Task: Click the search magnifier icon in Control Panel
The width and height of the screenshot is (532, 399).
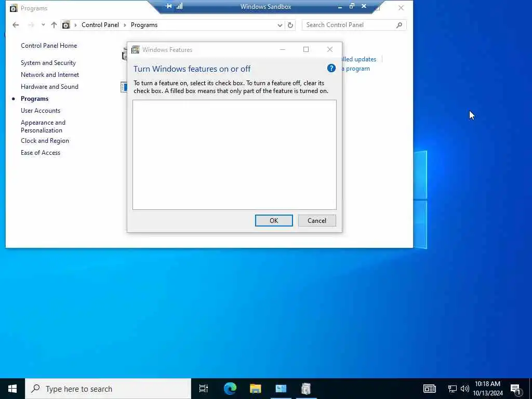Action: (400, 25)
